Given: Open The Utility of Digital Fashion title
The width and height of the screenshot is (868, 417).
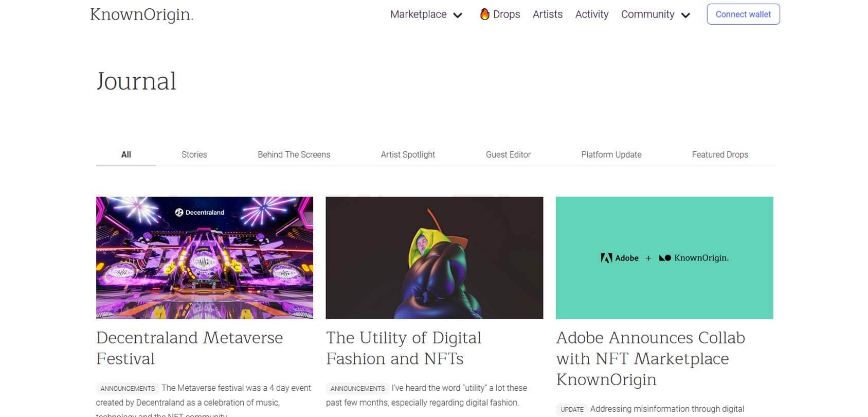Looking at the screenshot, I should (404, 348).
